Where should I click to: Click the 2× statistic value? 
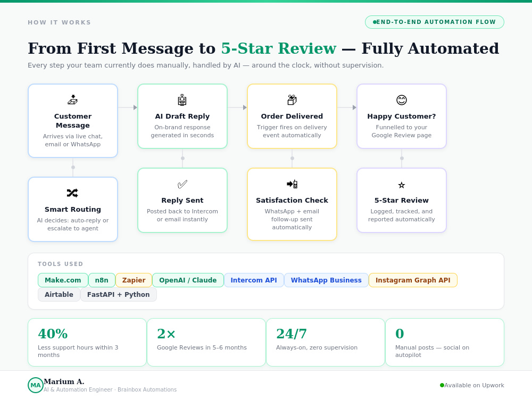[x=166, y=334]
